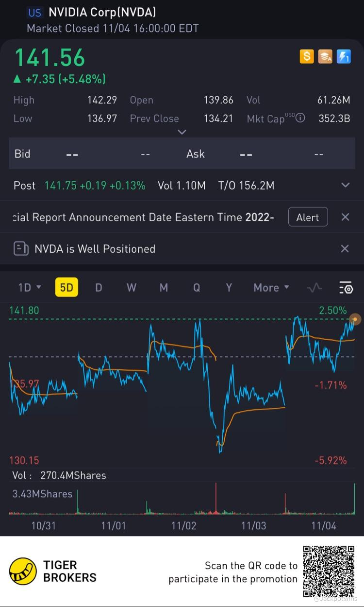Tap the stacked layers badge icon
This screenshot has height=607, width=364.
(x=325, y=57)
